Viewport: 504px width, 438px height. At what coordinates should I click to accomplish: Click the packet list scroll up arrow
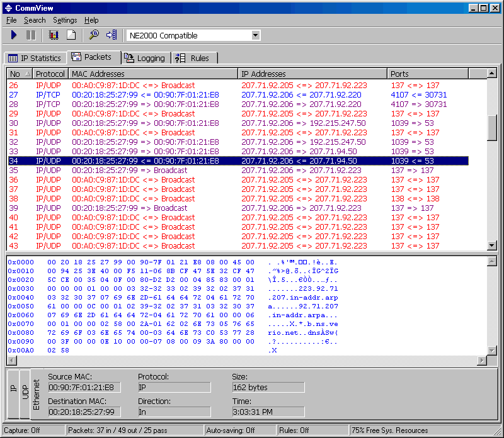(492, 74)
